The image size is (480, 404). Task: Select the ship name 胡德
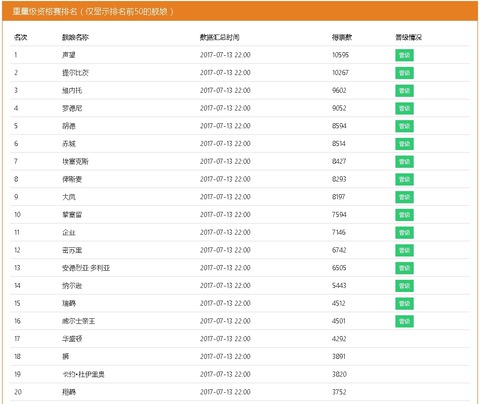[x=69, y=126]
